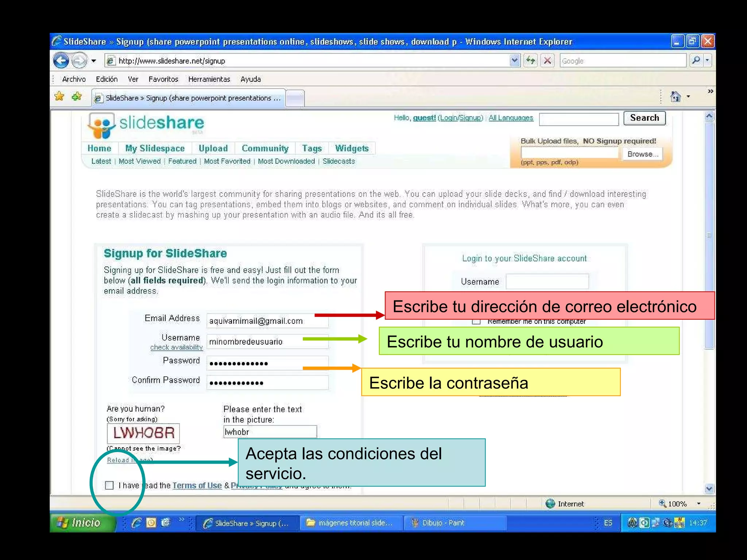747x560 pixels.
Task: Open the Herramientas menu
Action: pos(209,79)
